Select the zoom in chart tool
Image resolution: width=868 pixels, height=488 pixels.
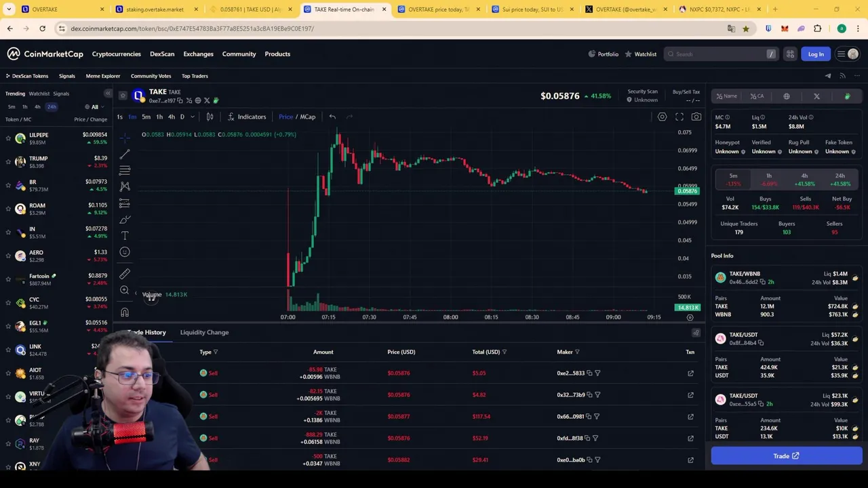coord(125,290)
